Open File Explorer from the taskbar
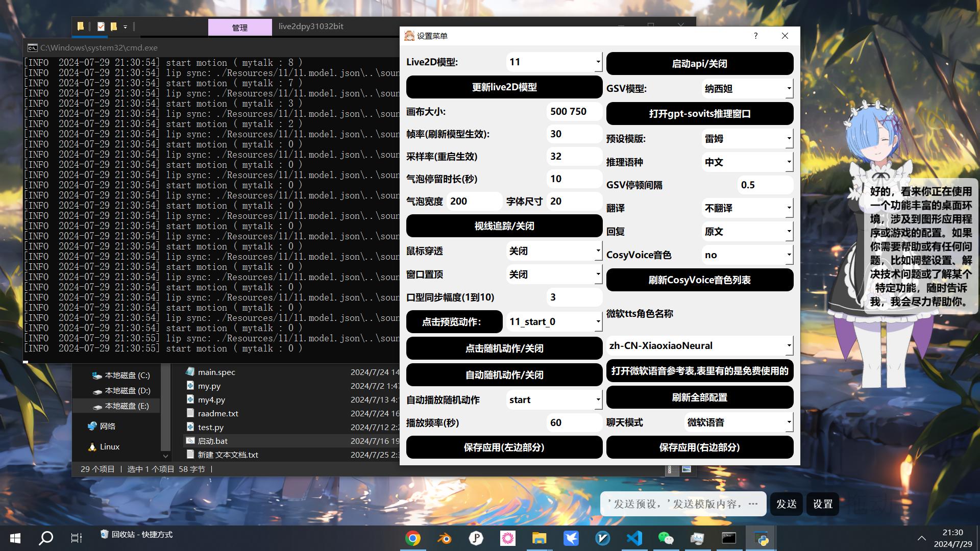 [540, 538]
